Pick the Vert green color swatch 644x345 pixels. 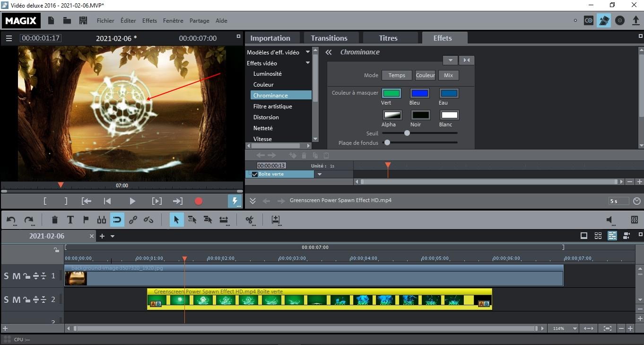(x=392, y=93)
